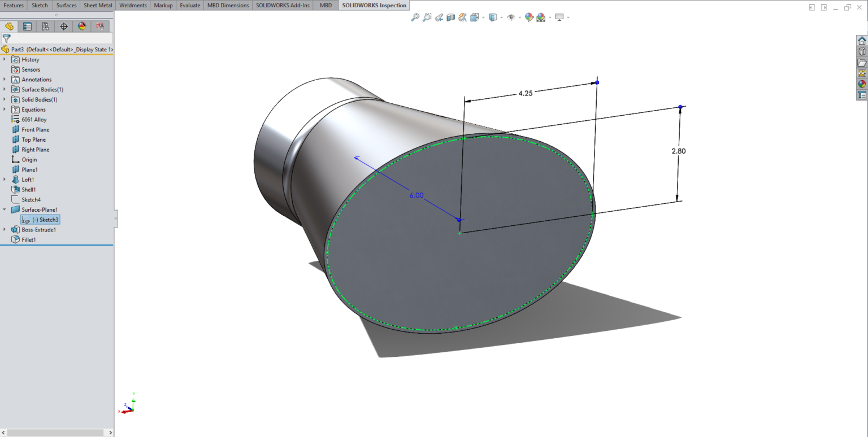Open the DisplayManager colored-ball tab
Viewport: 868px width, 437px height.
pyautogui.click(x=81, y=26)
